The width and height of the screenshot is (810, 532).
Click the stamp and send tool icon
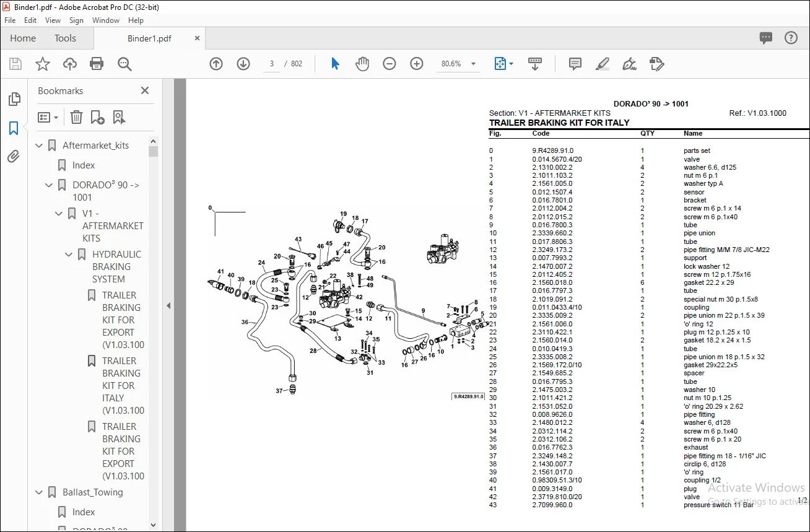click(656, 64)
